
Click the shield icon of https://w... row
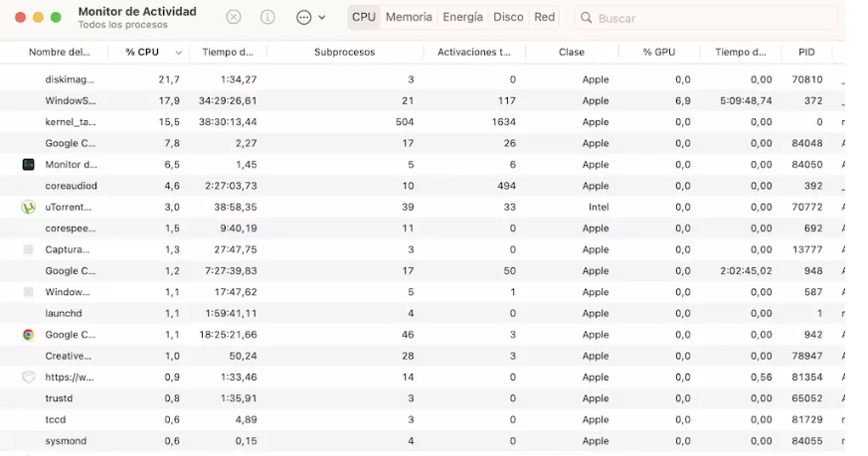[28, 377]
